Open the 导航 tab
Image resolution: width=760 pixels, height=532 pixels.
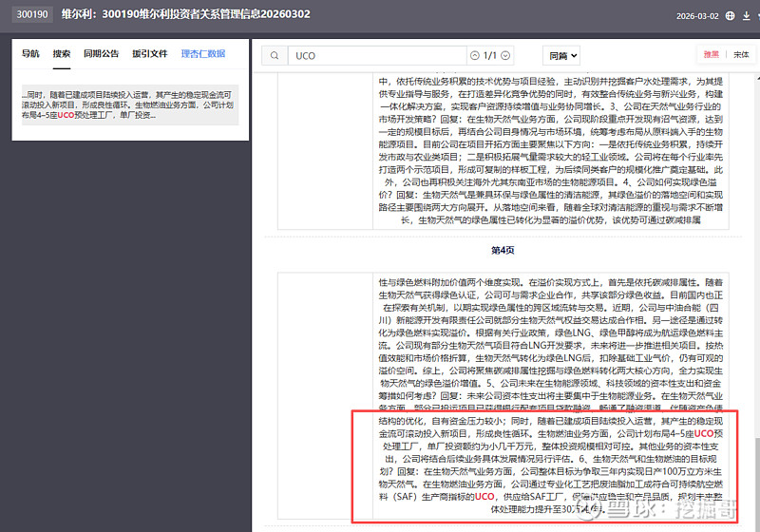pos(30,53)
